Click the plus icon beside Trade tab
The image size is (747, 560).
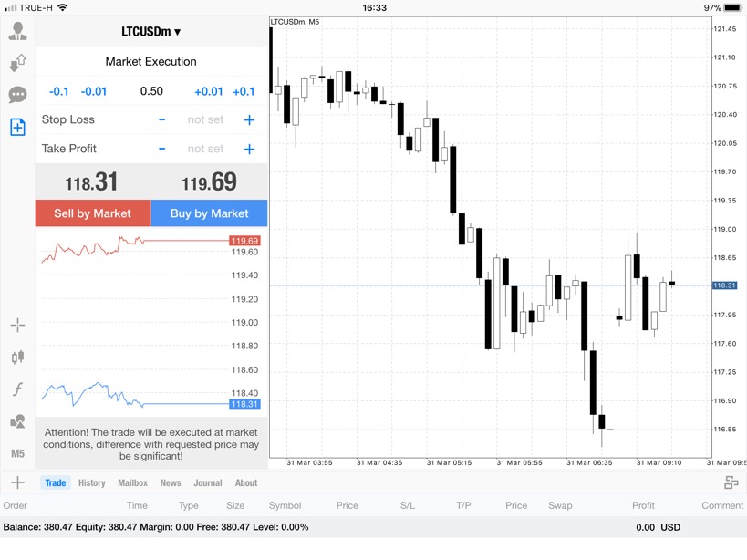click(17, 482)
